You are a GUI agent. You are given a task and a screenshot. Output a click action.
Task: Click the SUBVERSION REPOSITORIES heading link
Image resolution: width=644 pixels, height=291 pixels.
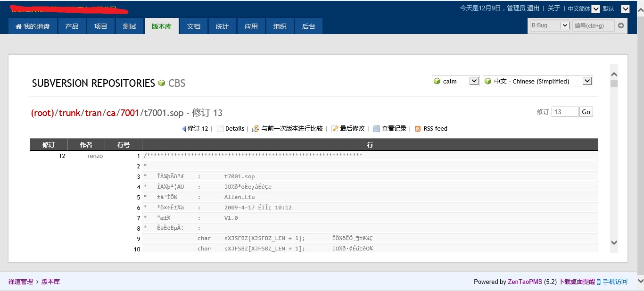tap(93, 83)
